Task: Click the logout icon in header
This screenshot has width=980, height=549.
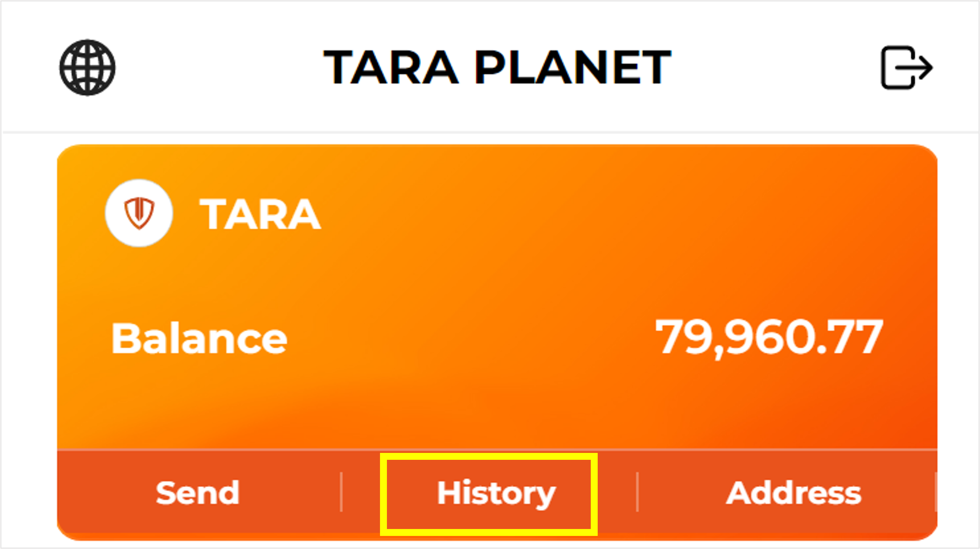Action: (x=907, y=68)
